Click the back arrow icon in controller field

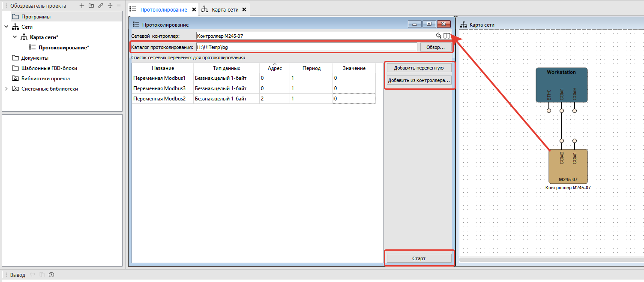click(x=438, y=36)
